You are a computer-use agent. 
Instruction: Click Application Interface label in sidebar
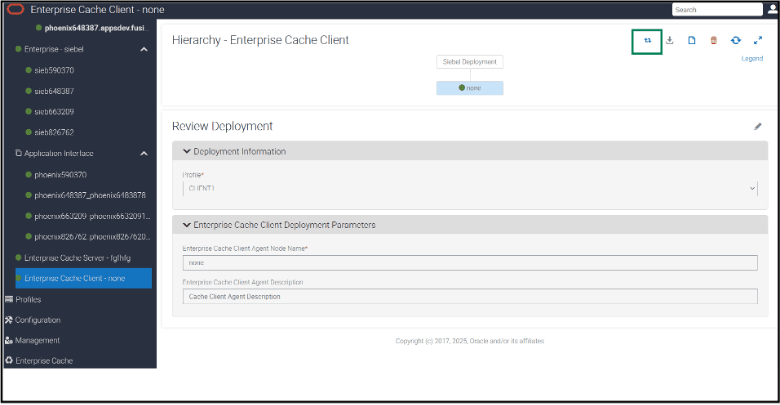tap(59, 153)
